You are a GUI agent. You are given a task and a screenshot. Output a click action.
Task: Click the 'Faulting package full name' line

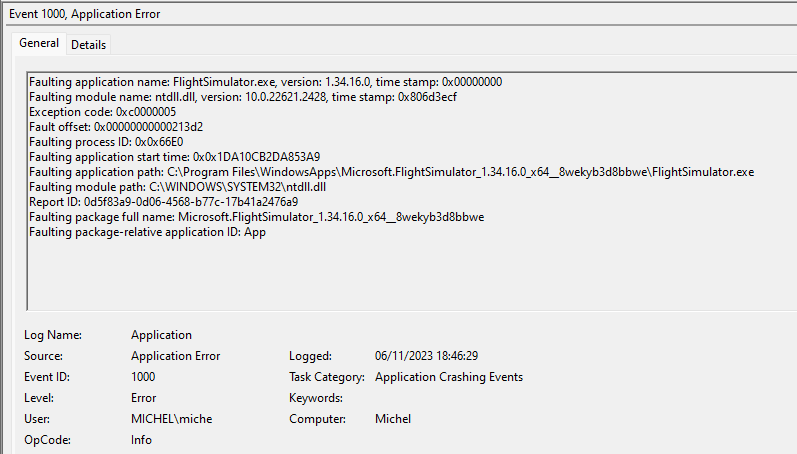click(257, 217)
